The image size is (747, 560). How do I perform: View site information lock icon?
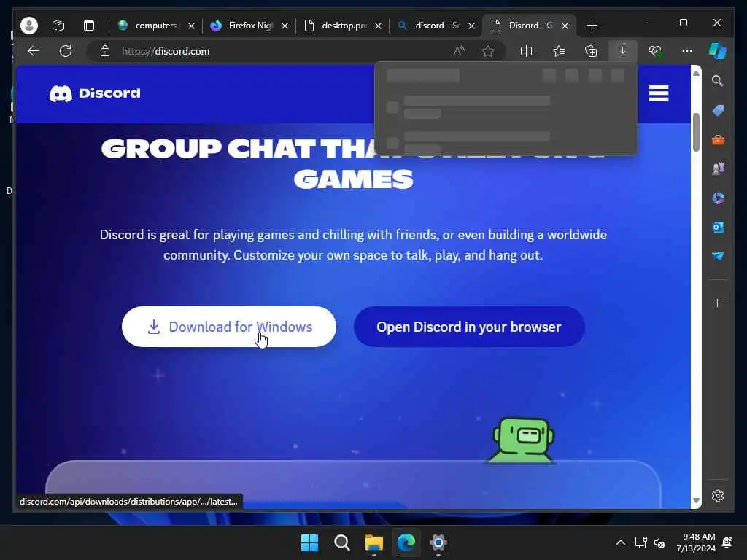coord(105,51)
